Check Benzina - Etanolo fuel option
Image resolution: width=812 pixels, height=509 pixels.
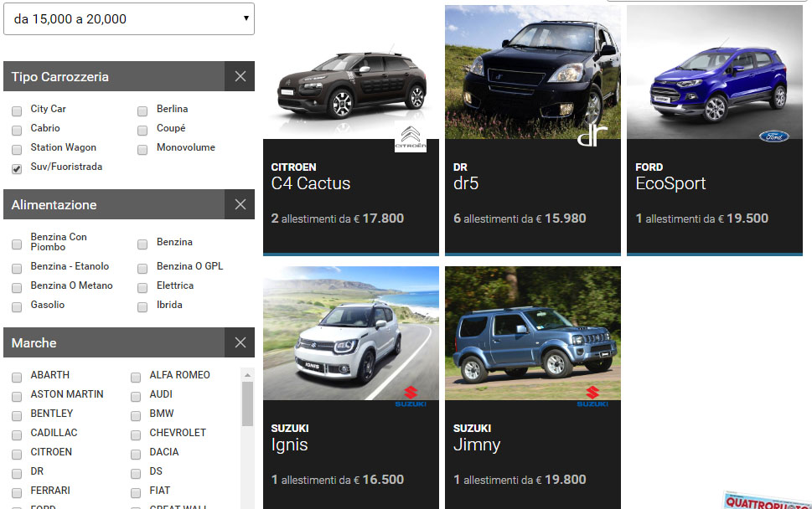click(x=17, y=269)
